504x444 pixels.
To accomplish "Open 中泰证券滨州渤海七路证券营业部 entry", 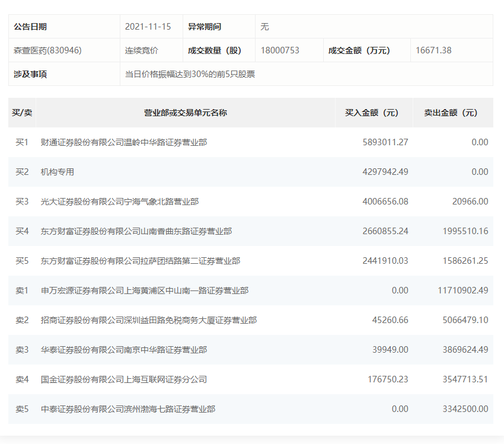I will click(x=127, y=409).
